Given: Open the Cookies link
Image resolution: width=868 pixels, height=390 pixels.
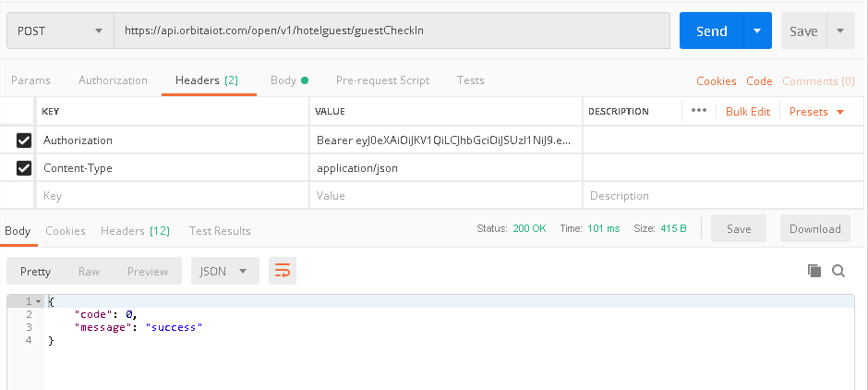Looking at the screenshot, I should (716, 81).
